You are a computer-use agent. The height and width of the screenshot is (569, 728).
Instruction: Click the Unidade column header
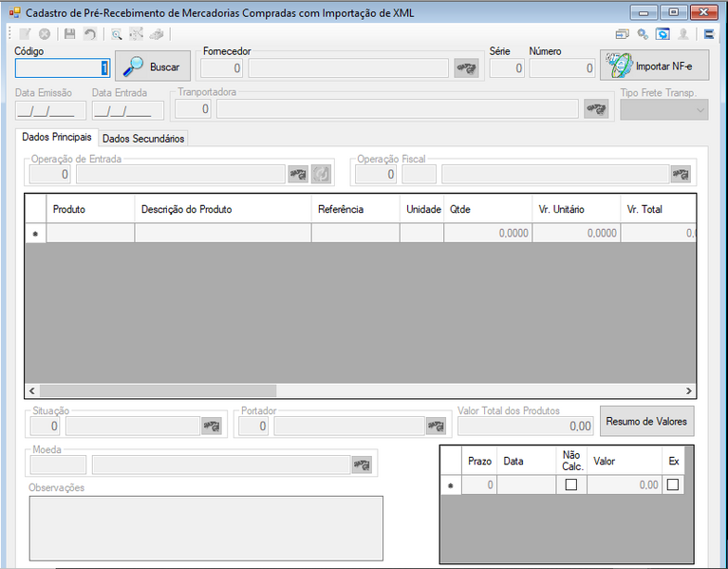[x=421, y=210]
